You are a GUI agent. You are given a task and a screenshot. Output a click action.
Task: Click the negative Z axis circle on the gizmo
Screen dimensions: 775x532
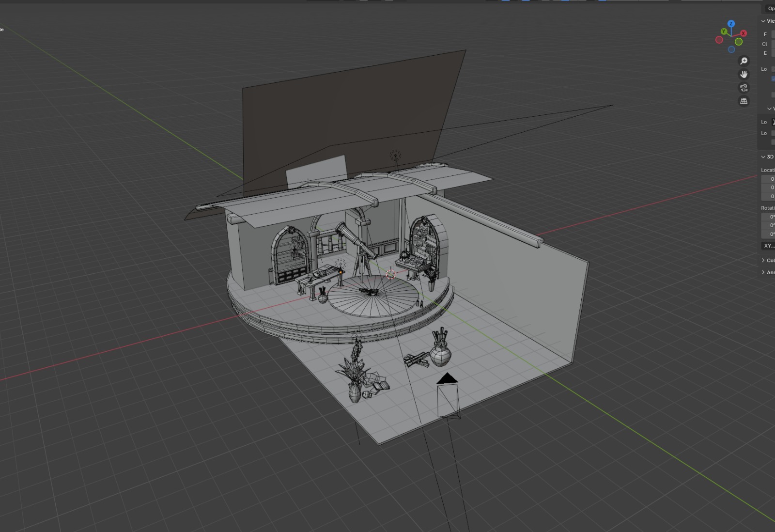click(x=731, y=49)
